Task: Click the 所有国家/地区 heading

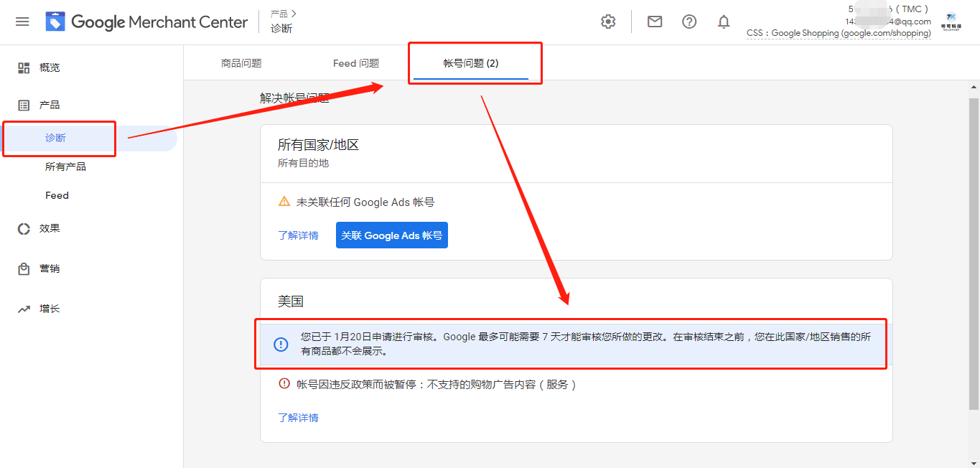Action: click(x=318, y=145)
